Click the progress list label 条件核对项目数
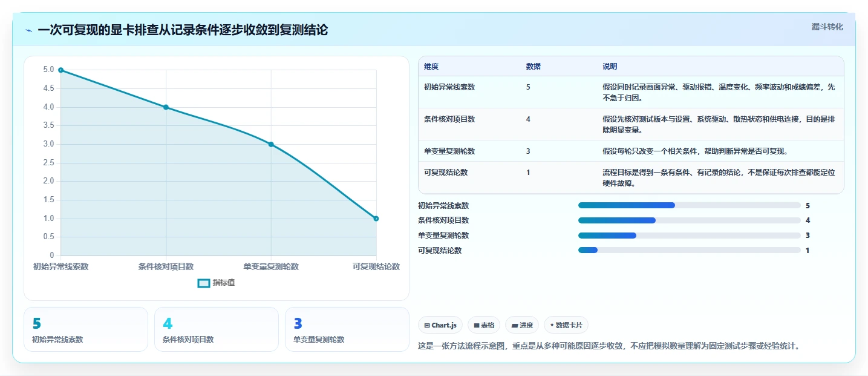Image resolution: width=868 pixels, height=376 pixels. pos(443,220)
